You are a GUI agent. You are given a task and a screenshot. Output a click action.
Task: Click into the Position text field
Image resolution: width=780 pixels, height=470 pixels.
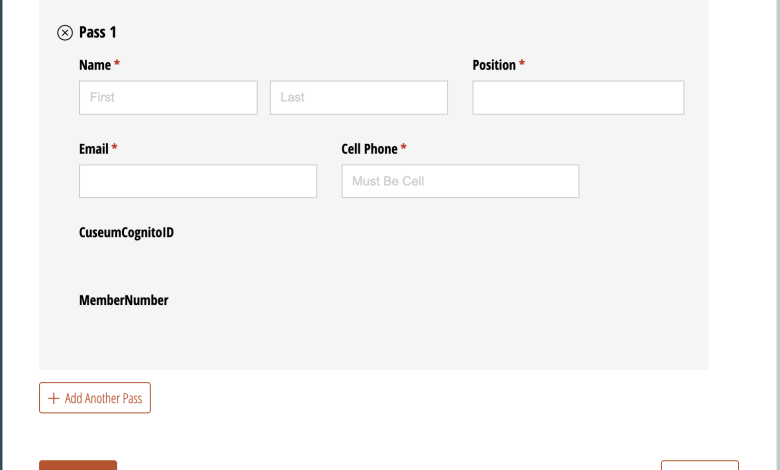tap(578, 97)
